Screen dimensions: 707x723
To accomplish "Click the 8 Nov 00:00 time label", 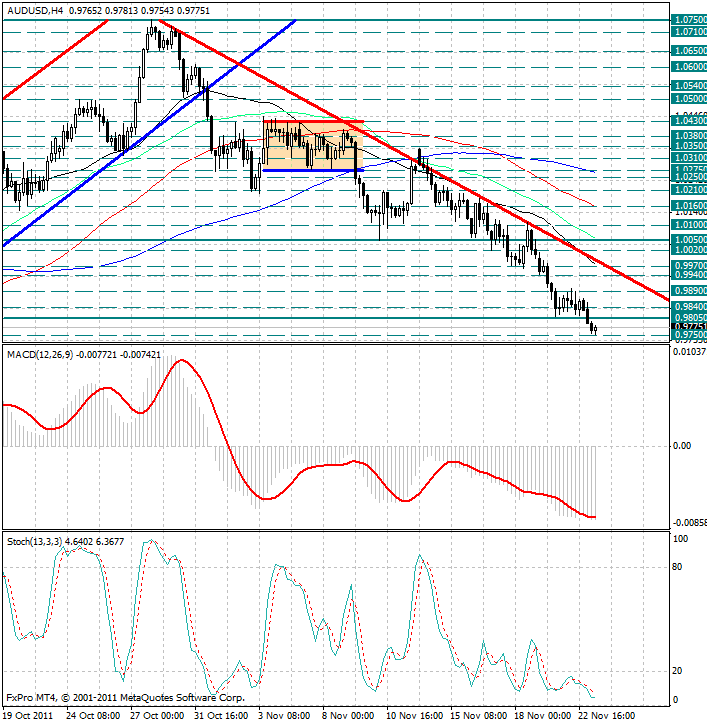I will pos(348,716).
